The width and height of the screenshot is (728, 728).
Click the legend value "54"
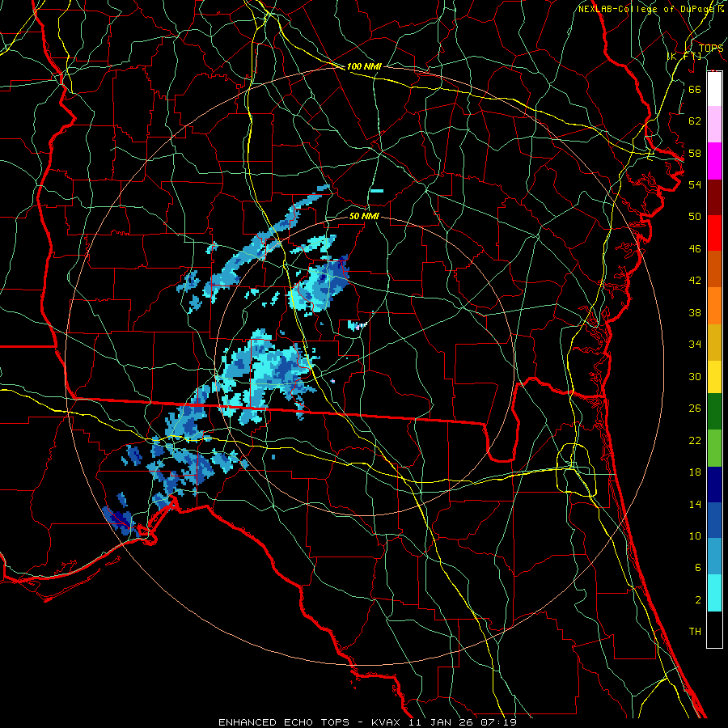pyautogui.click(x=695, y=184)
